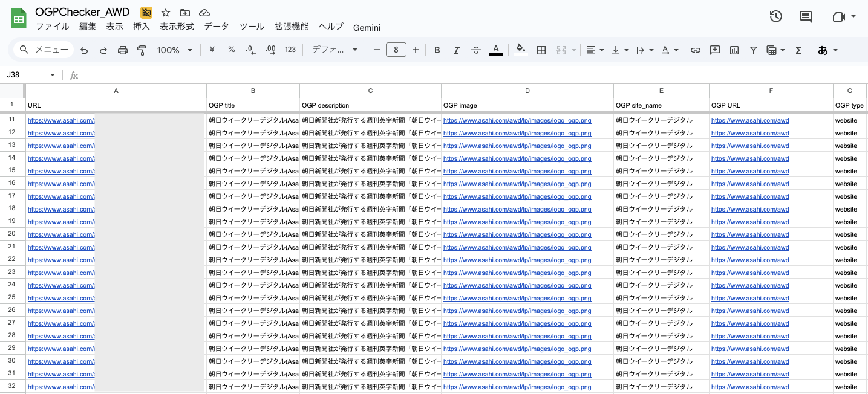This screenshot has height=394, width=868.
Task: Select column D header
Action: coord(527,91)
